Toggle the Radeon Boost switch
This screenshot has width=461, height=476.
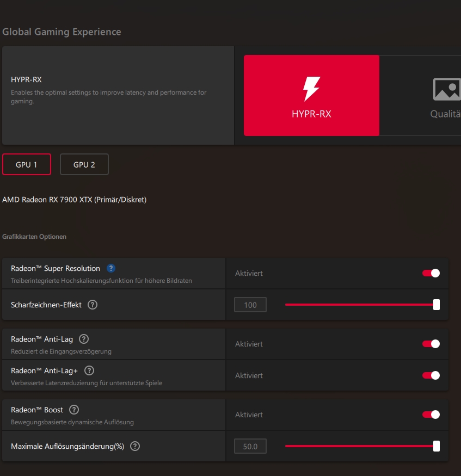pos(431,415)
